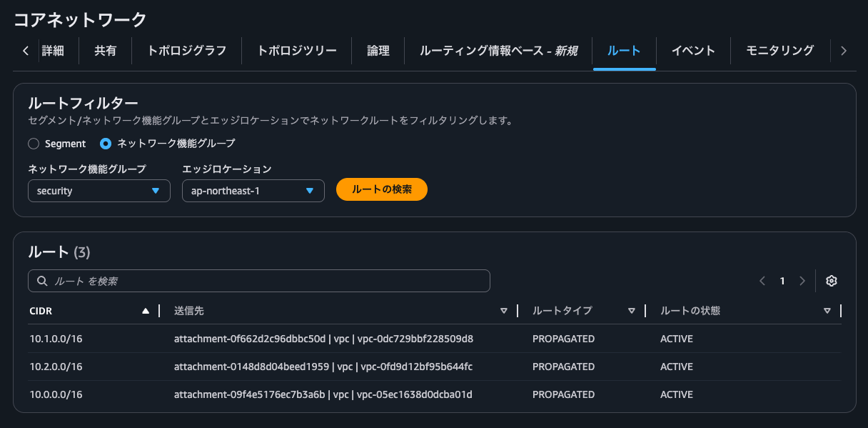Open the ルーティング情報ベース tab

pos(498,51)
